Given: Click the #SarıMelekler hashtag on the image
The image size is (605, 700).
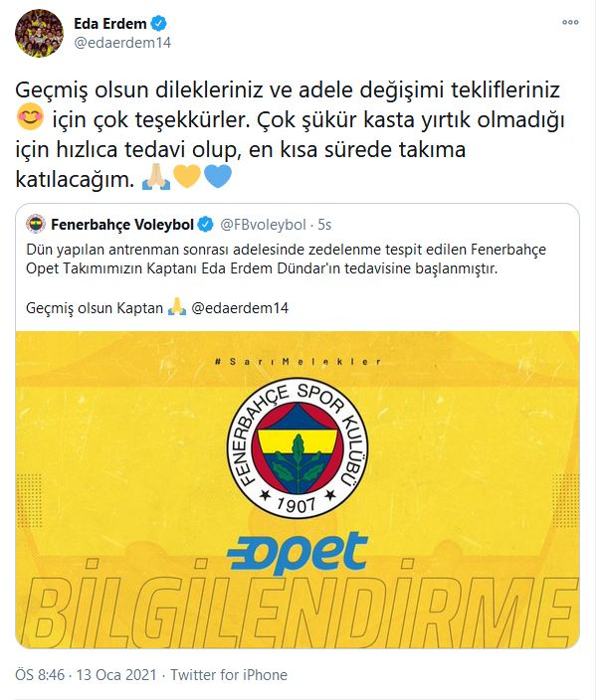Looking at the screenshot, I should pyautogui.click(x=298, y=362).
